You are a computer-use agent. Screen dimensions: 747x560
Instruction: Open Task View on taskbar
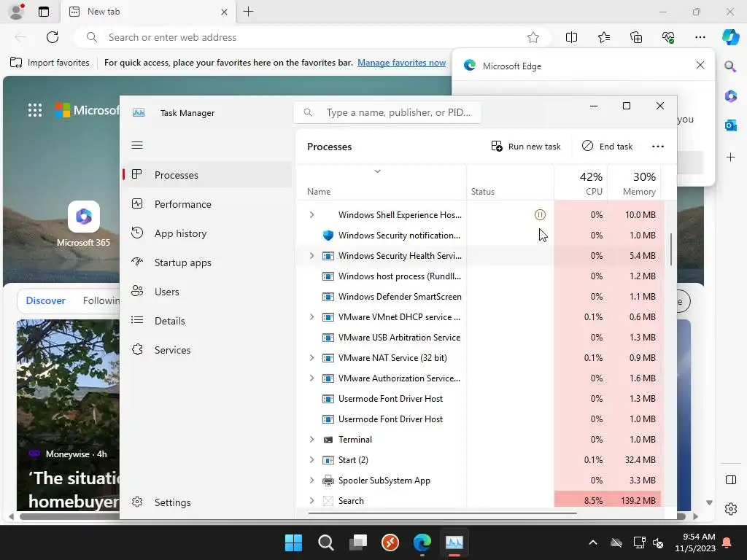coord(357,542)
